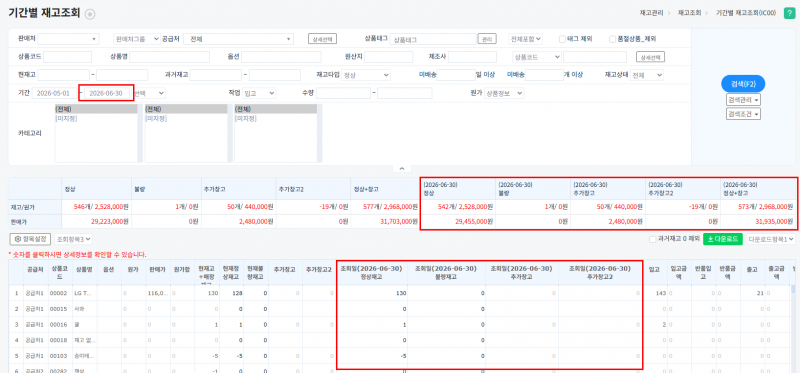Viewport: 800px width, 373px height.
Task: Click the favorite star icon beside page title
Action: point(90,14)
